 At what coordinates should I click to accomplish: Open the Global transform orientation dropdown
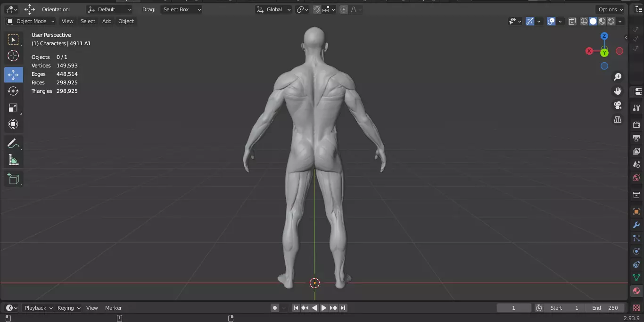(x=273, y=9)
